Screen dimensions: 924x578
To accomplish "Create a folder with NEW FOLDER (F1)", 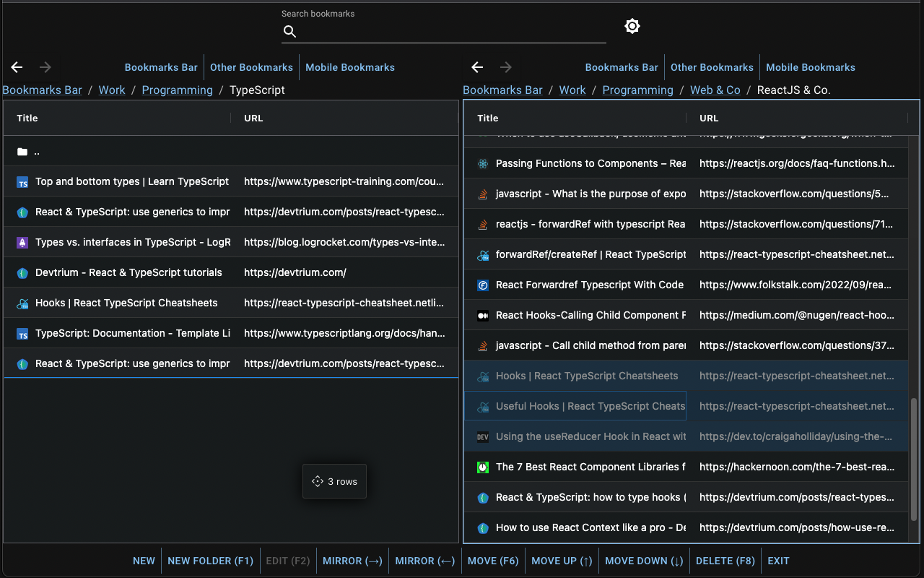I will [x=211, y=561].
